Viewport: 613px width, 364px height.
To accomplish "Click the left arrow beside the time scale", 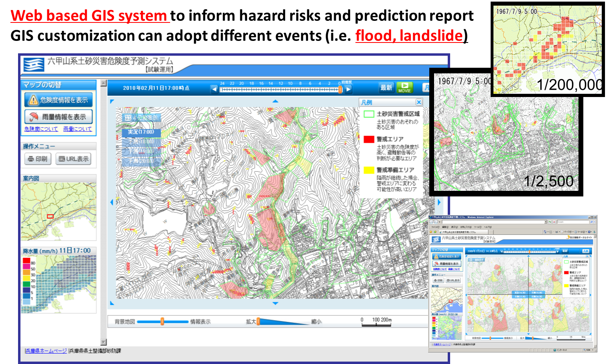I will pos(215,89).
